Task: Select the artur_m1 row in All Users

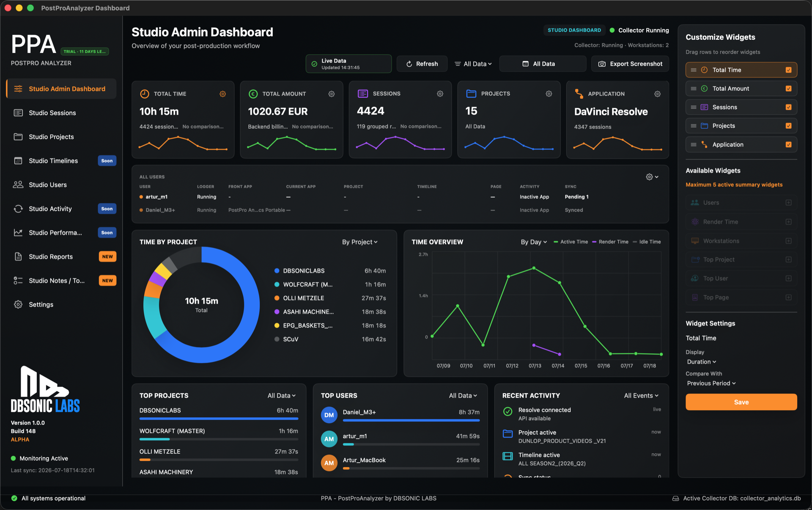Action: coord(400,197)
